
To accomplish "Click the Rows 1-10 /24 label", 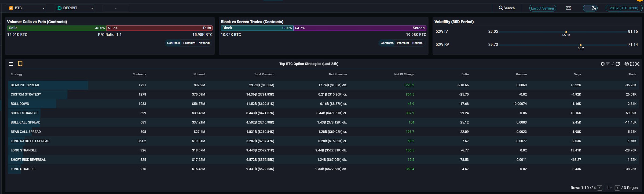I will pyautogui.click(x=583, y=188).
